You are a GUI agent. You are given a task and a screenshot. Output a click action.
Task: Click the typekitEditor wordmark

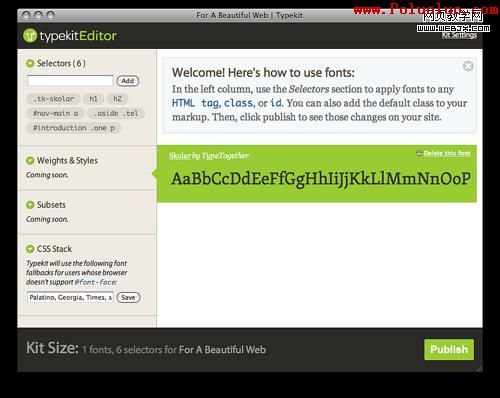(x=78, y=36)
